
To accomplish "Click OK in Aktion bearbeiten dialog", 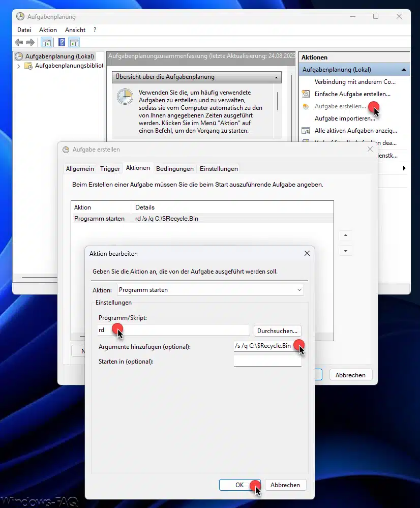I will [239, 485].
